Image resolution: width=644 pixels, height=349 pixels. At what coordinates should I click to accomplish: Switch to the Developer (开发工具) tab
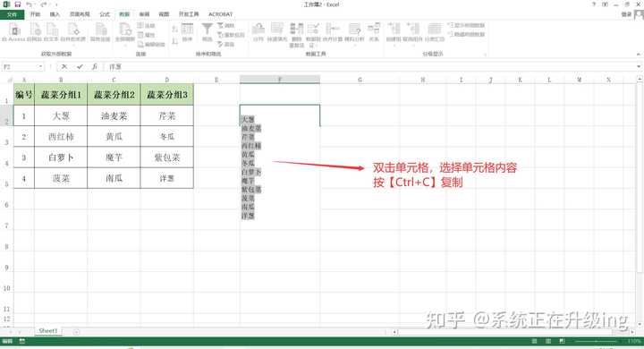[189, 14]
